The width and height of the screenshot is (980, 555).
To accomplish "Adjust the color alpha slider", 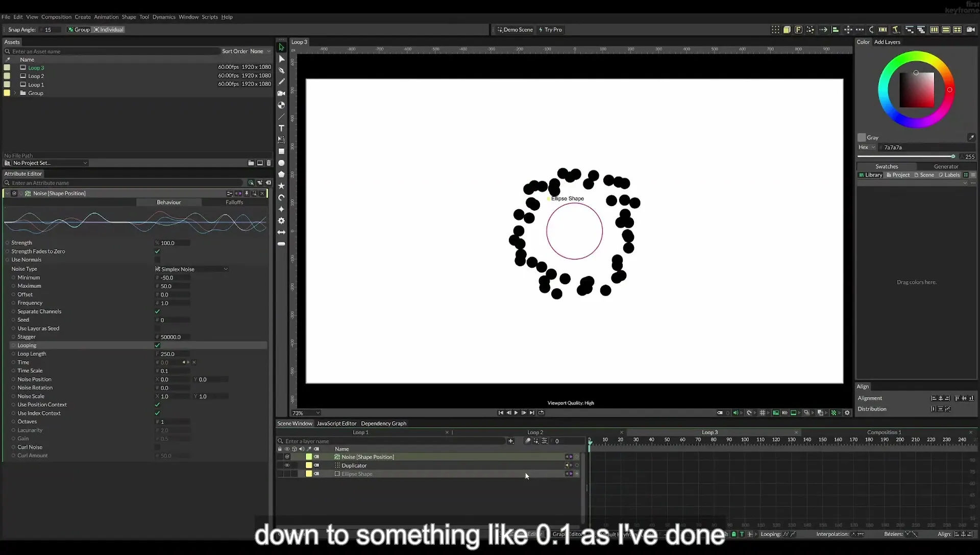I will pos(906,157).
